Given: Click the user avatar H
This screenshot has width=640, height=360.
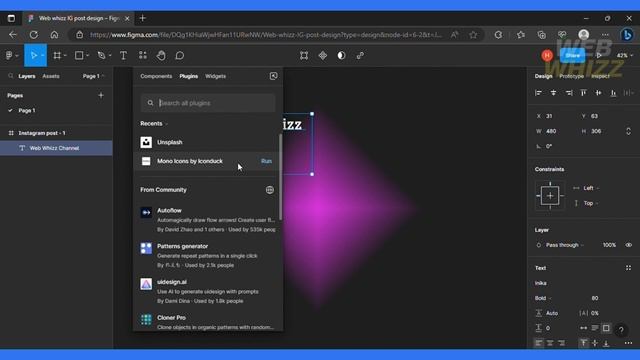Looking at the screenshot, I should (547, 56).
